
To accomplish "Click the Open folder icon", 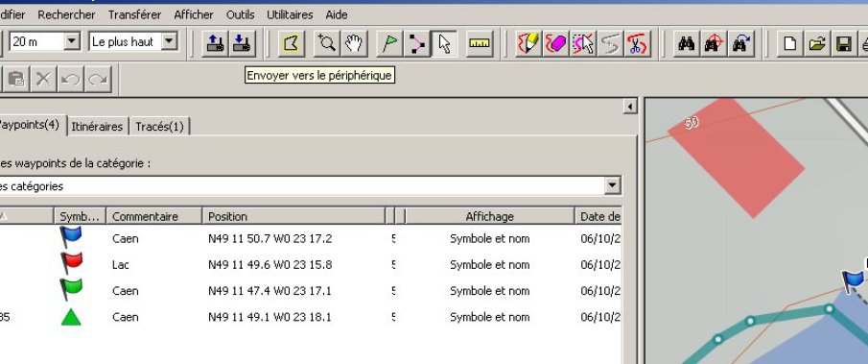I will click(x=817, y=43).
